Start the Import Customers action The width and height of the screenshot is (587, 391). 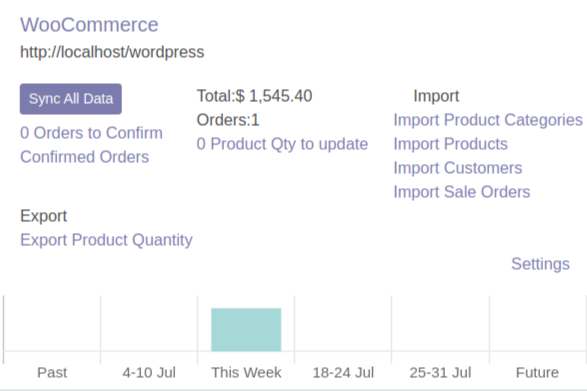coord(457,168)
